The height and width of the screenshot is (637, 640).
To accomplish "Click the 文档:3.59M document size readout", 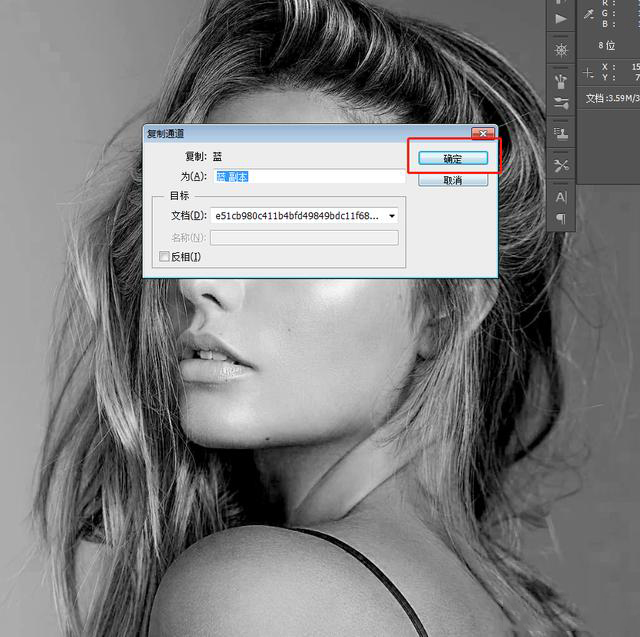I will point(612,98).
